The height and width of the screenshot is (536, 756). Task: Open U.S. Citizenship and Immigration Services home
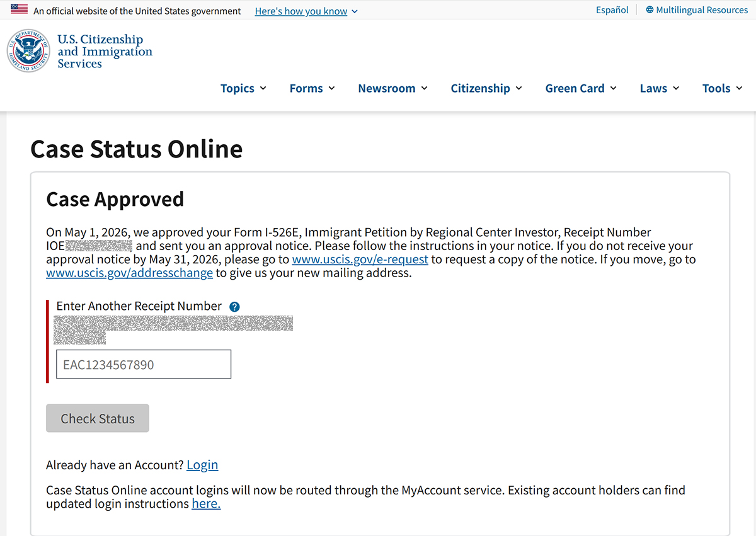click(x=105, y=52)
